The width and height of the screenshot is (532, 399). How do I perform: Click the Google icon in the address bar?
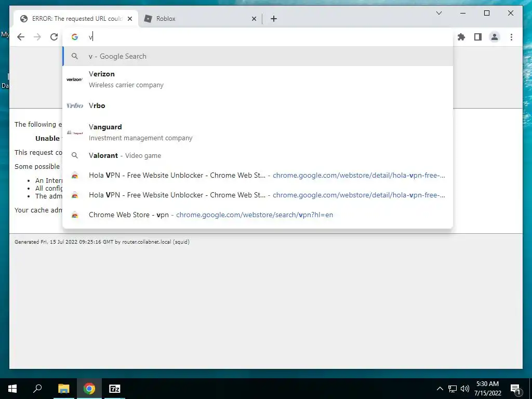pos(75,37)
